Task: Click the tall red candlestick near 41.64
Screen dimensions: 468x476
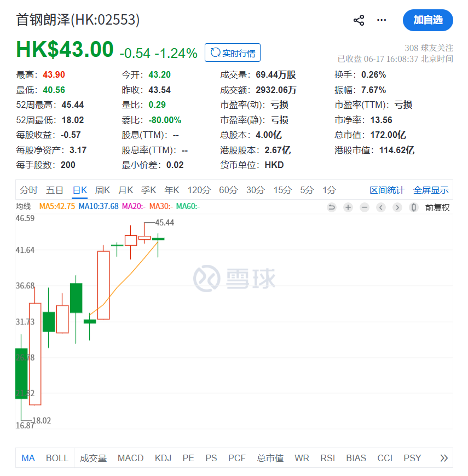Action: click(103, 285)
